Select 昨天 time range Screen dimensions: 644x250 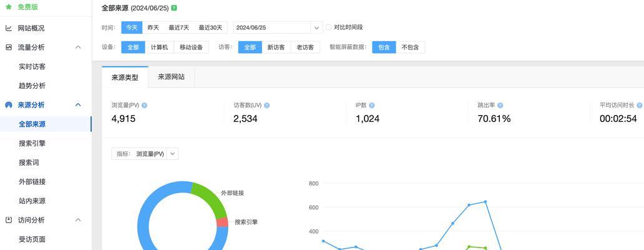click(x=153, y=27)
